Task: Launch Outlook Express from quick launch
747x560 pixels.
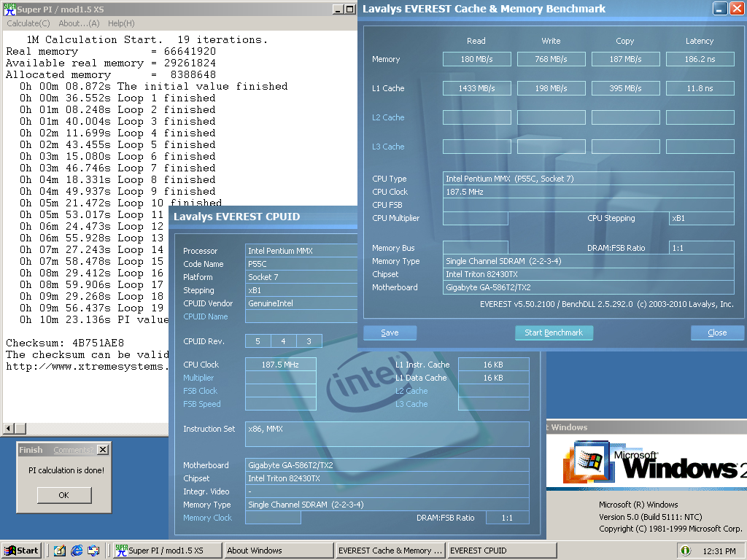Action: click(93, 551)
